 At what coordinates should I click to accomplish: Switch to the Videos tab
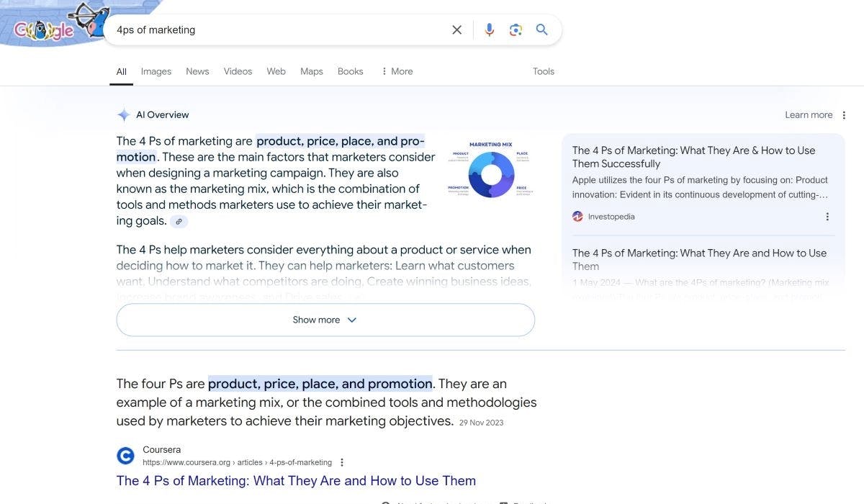click(x=238, y=71)
